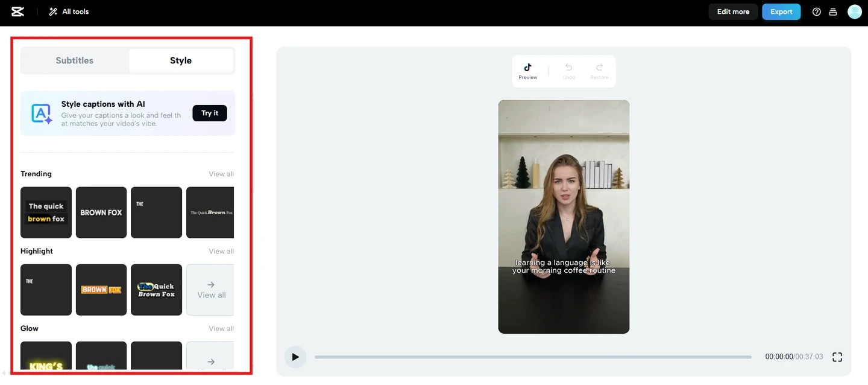Toggle fullscreen preview mode
The width and height of the screenshot is (868, 385).
point(837,357)
